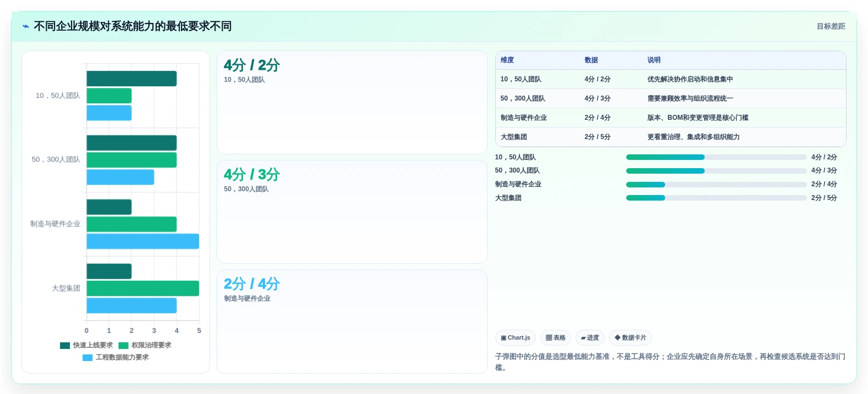868x394 pixels.
Task: Click dark green bar of 10，50人团队
Action: [131, 79]
